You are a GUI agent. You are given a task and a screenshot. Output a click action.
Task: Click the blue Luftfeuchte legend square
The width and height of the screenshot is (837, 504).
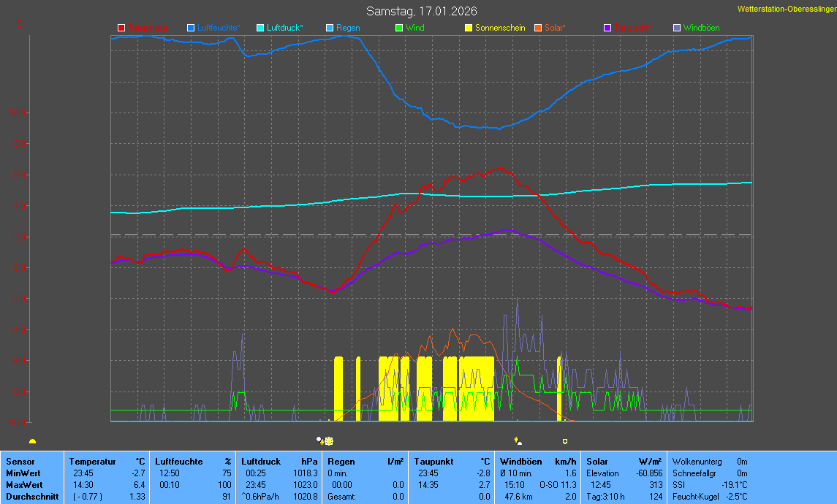[191, 28]
